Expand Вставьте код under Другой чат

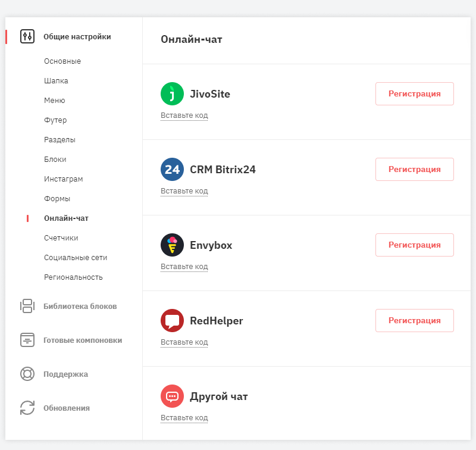coord(184,418)
